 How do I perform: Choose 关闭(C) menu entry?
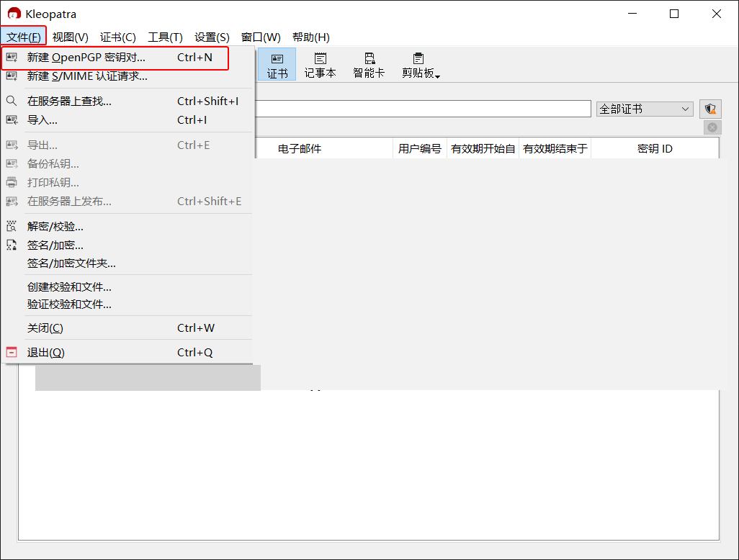click(x=127, y=328)
